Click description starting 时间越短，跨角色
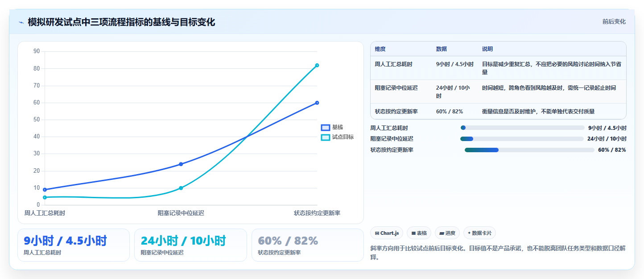Image resolution: width=644 pixels, height=279 pixels. [549, 88]
